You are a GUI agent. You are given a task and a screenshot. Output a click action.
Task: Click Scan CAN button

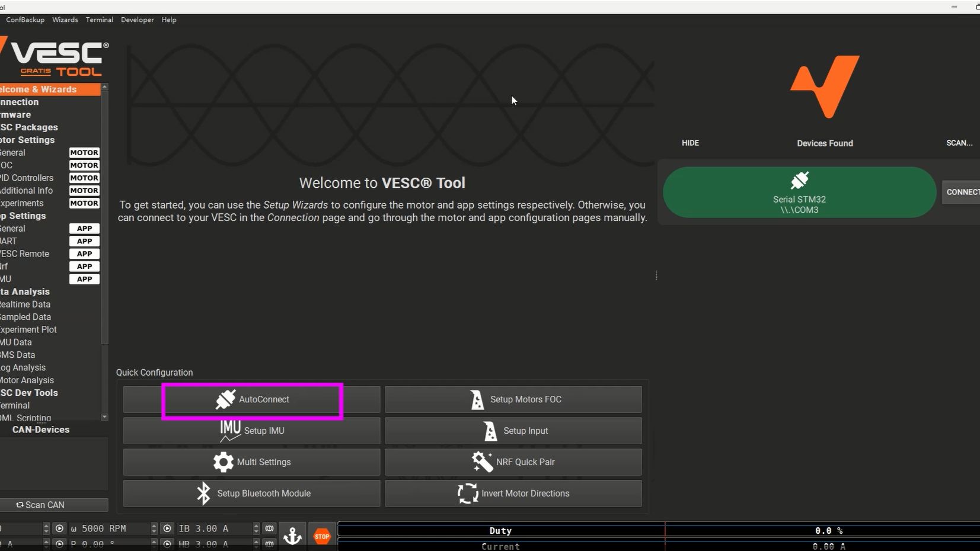[x=53, y=505]
